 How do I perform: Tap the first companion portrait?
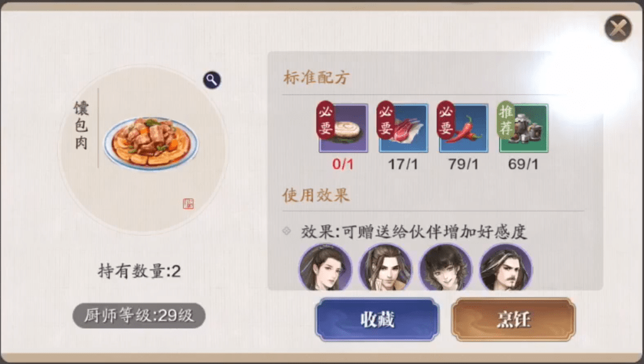point(325,268)
